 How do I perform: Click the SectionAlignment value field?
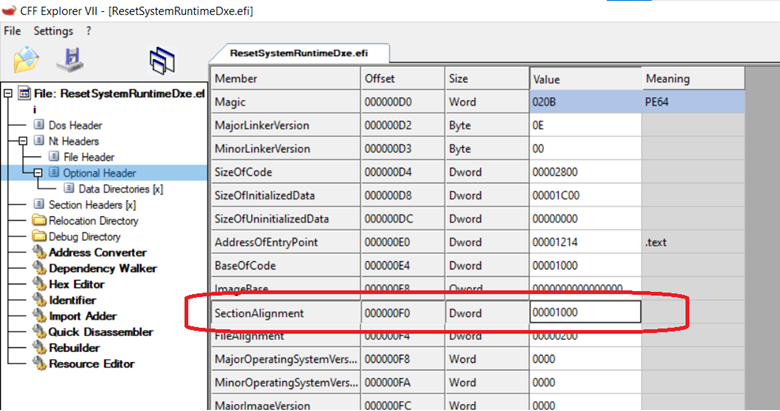[x=585, y=312]
